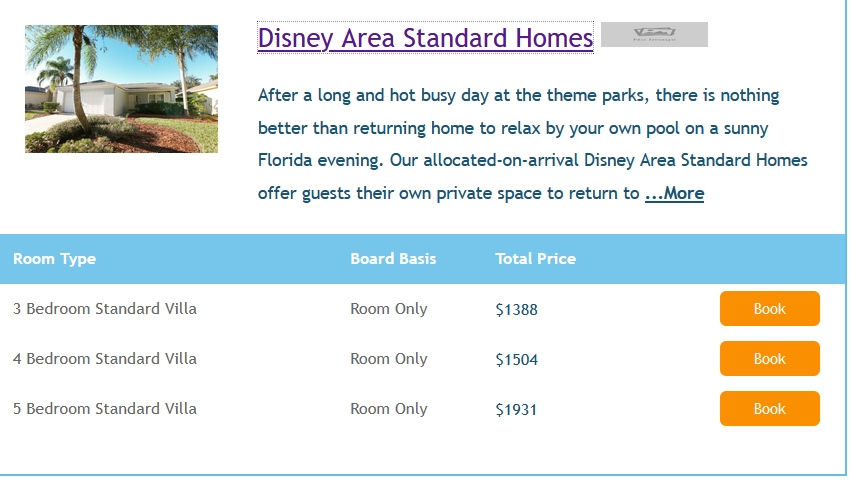Viewport: 851px width, 481px height.
Task: Click Room Only for the 5 Bedroom villa
Action: 388,409
